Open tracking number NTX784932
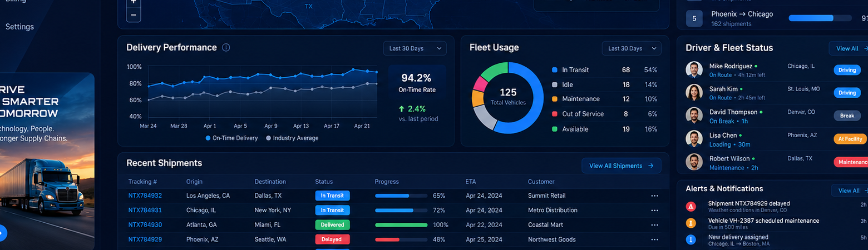The height and width of the screenshot is (250, 868). (145, 196)
